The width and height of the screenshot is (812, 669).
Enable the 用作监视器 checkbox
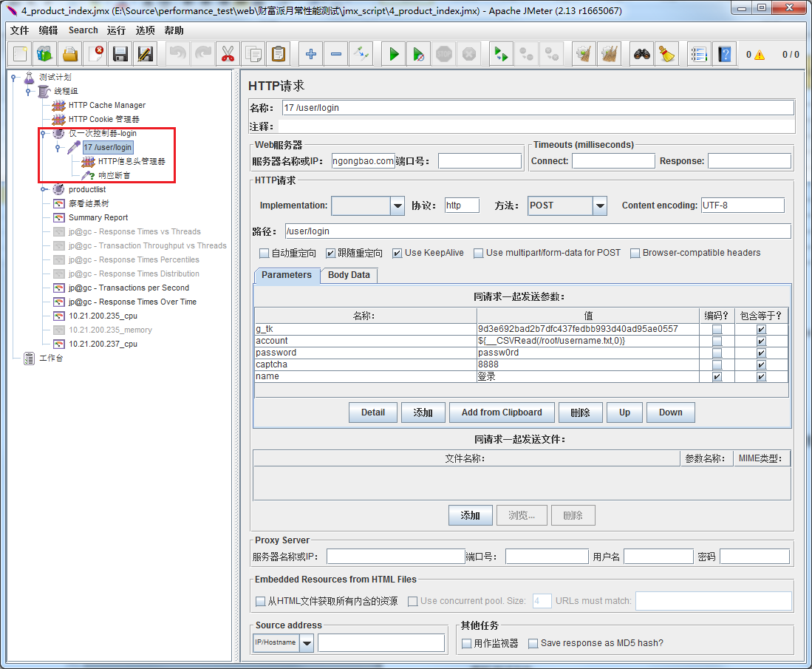(467, 644)
